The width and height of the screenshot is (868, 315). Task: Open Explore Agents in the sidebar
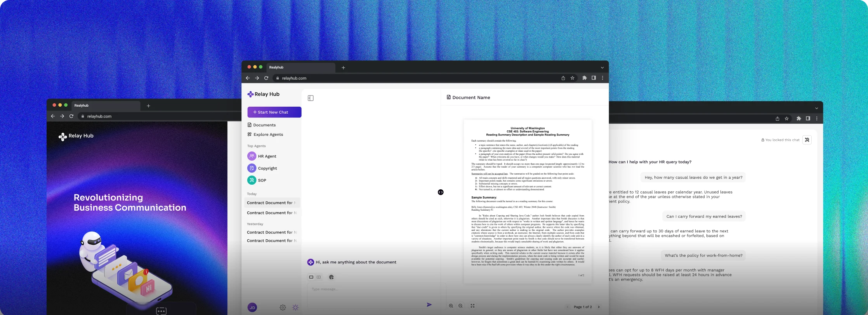point(265,135)
